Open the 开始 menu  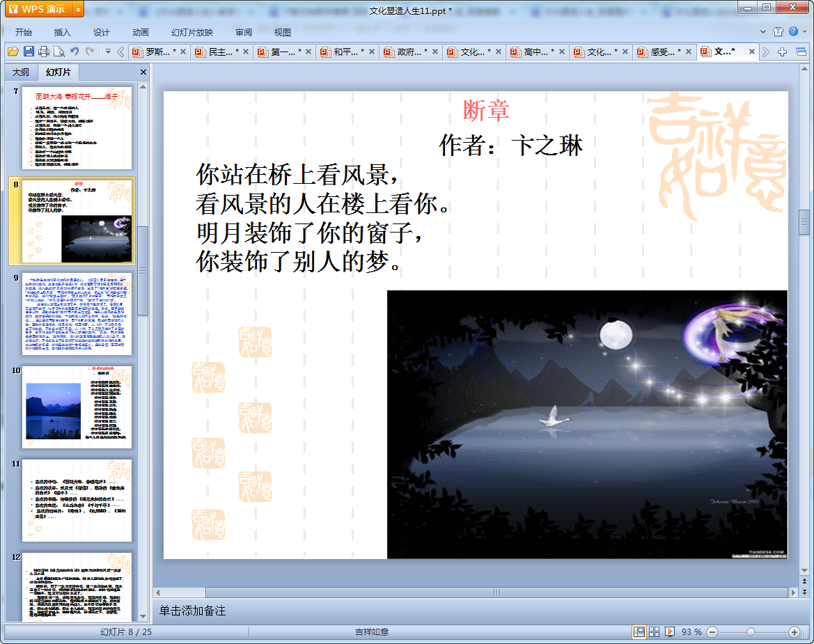[x=24, y=32]
